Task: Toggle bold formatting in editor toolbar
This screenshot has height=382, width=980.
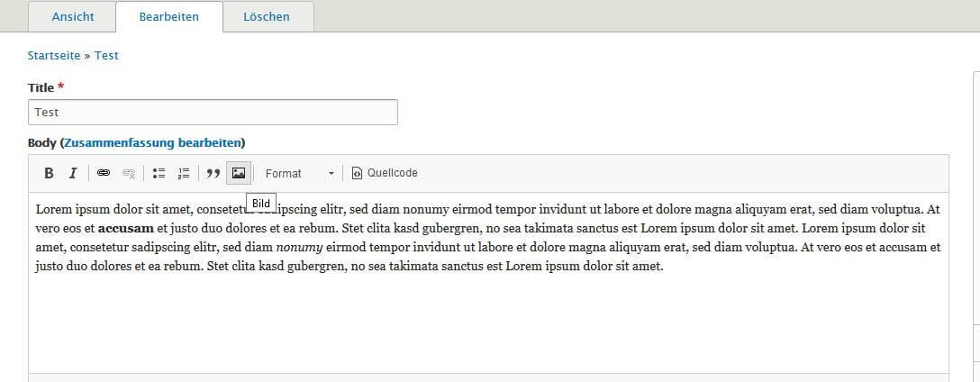Action: point(49,173)
